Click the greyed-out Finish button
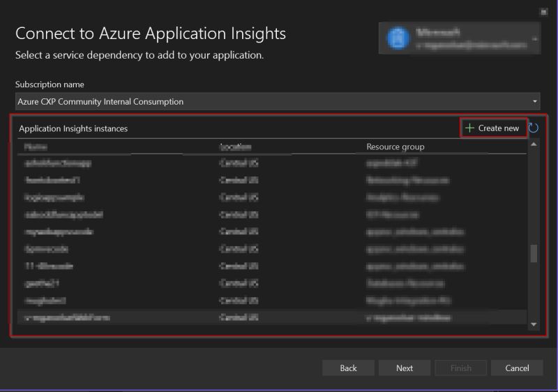The image size is (558, 392). [x=460, y=368]
